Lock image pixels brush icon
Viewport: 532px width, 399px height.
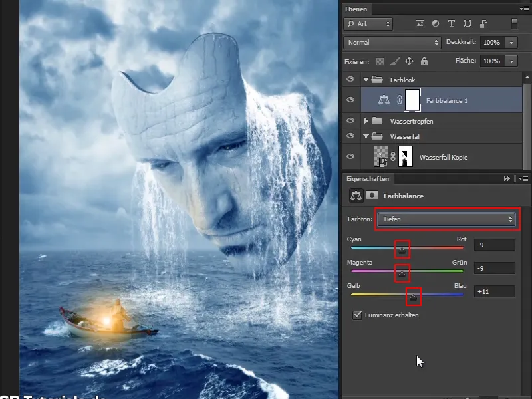click(x=394, y=61)
